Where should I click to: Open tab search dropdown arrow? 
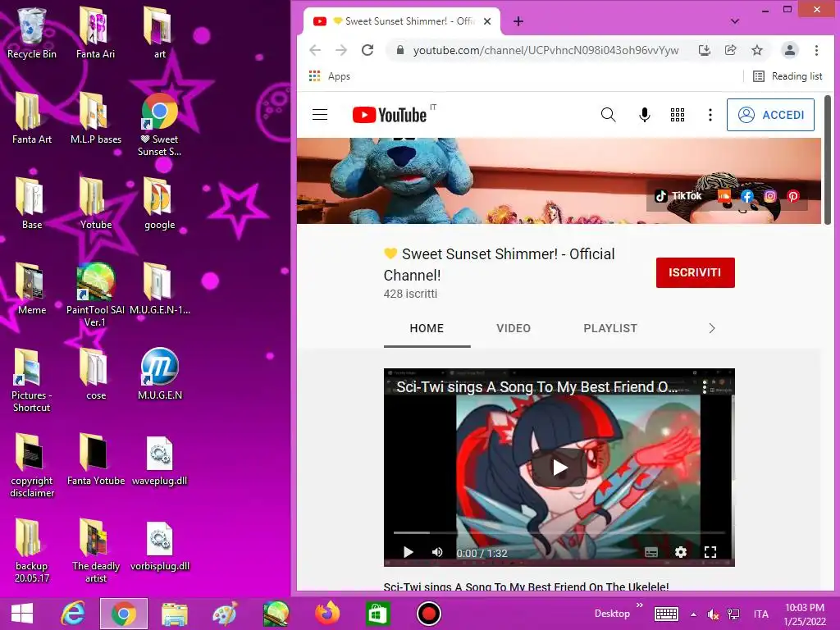pyautogui.click(x=735, y=21)
